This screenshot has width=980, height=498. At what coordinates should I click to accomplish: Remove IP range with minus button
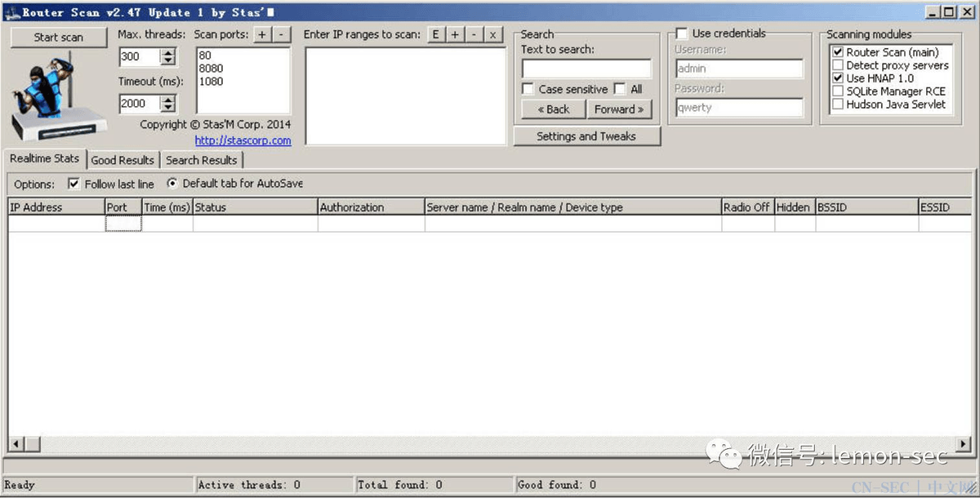click(474, 34)
